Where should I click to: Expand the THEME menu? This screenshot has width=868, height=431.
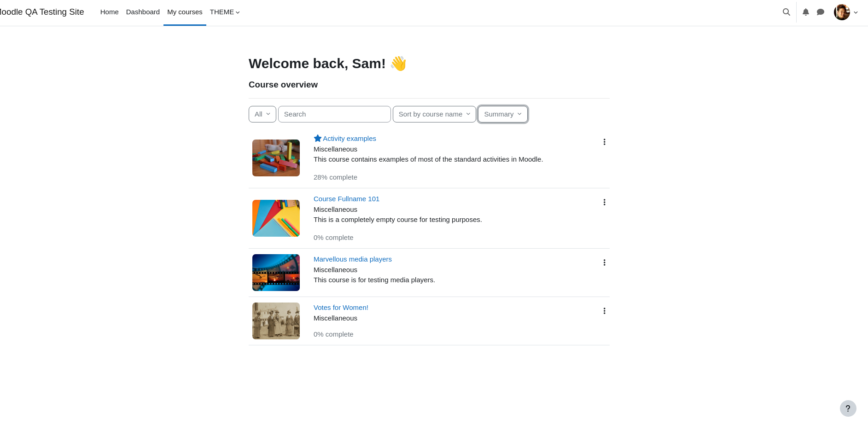tap(225, 12)
